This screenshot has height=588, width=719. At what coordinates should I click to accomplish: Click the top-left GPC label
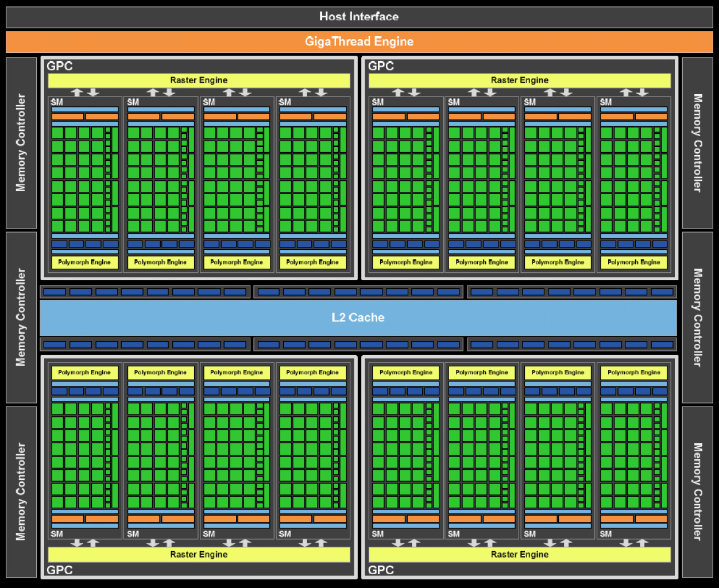(x=60, y=66)
